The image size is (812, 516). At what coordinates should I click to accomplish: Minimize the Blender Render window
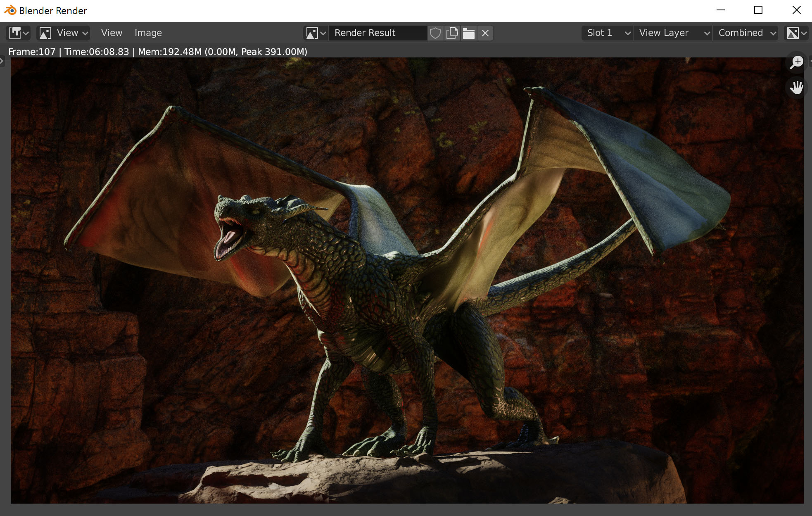tap(721, 10)
